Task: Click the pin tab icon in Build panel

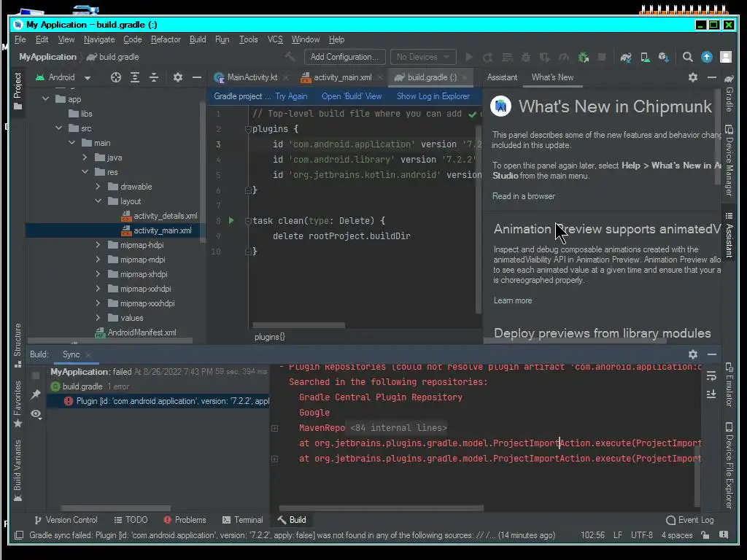Action: [36, 394]
